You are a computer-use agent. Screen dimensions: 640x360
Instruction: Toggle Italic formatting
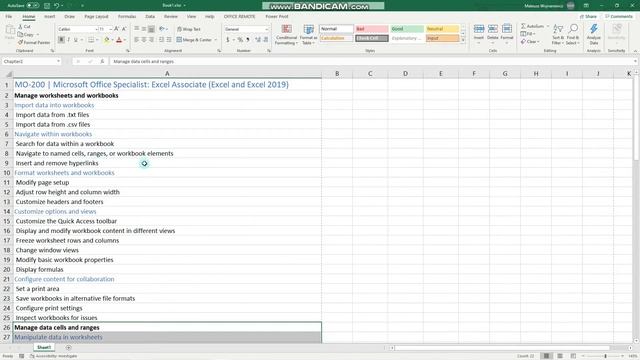click(x=68, y=40)
